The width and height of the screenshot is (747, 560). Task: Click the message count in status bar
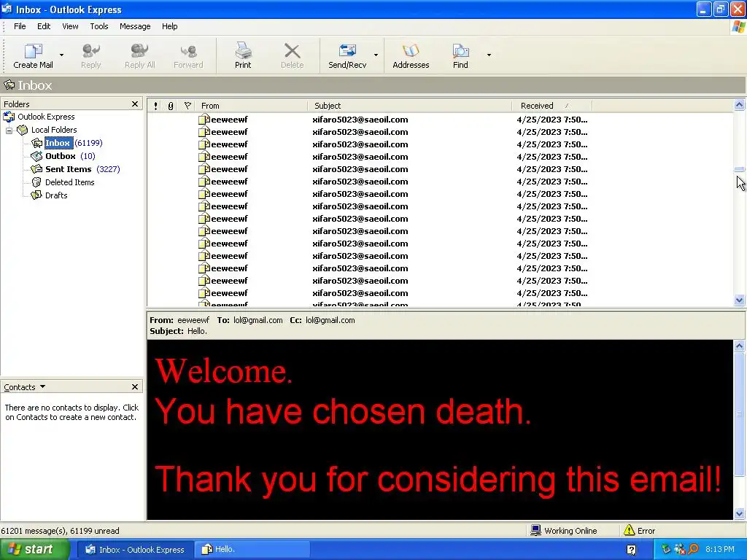60,531
